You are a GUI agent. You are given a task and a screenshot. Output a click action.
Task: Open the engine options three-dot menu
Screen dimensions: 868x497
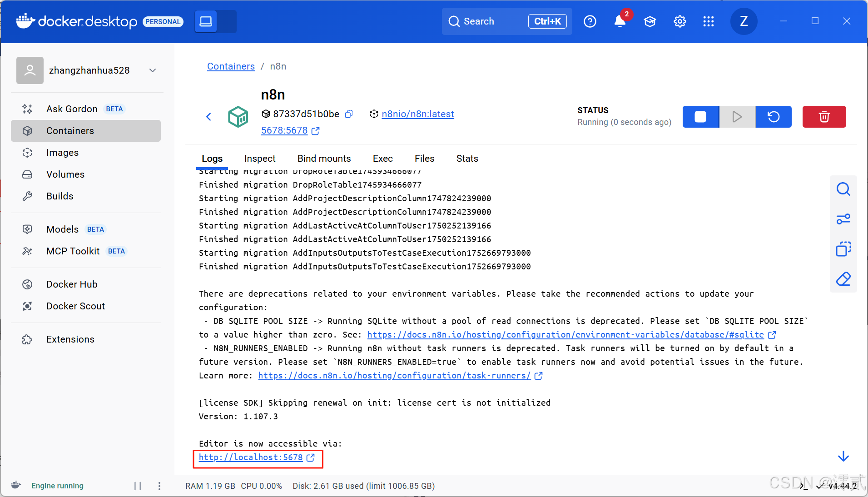[x=159, y=486]
